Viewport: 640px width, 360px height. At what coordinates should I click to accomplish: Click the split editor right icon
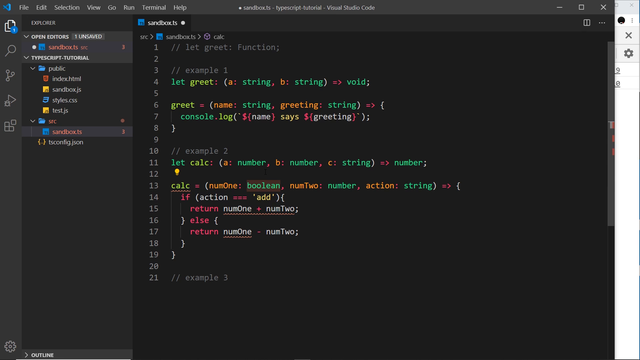[587, 23]
